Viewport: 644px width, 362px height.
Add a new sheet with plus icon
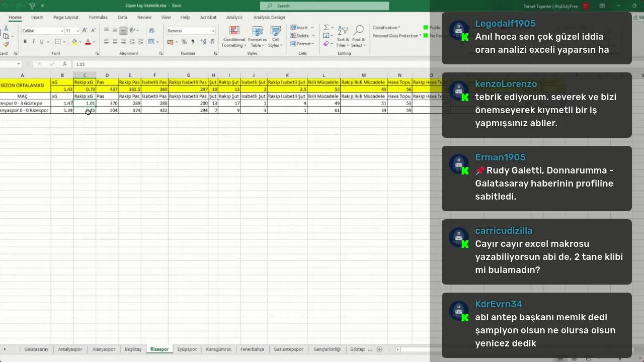[379, 349]
